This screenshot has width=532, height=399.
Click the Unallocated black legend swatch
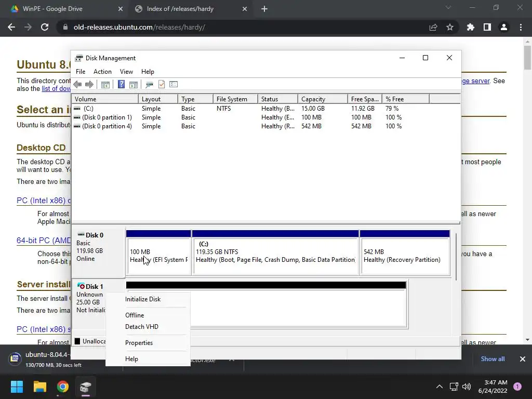click(77, 341)
